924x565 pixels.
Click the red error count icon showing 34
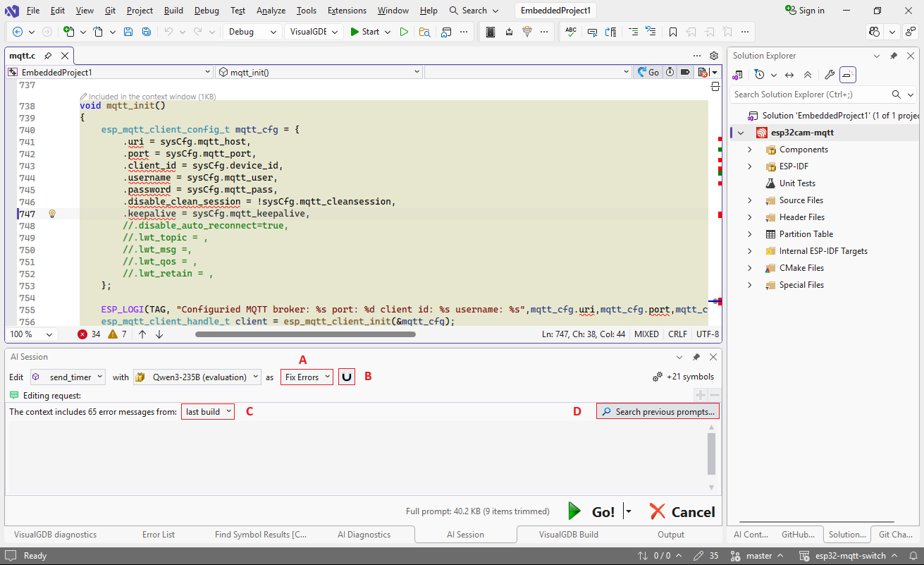(82, 334)
